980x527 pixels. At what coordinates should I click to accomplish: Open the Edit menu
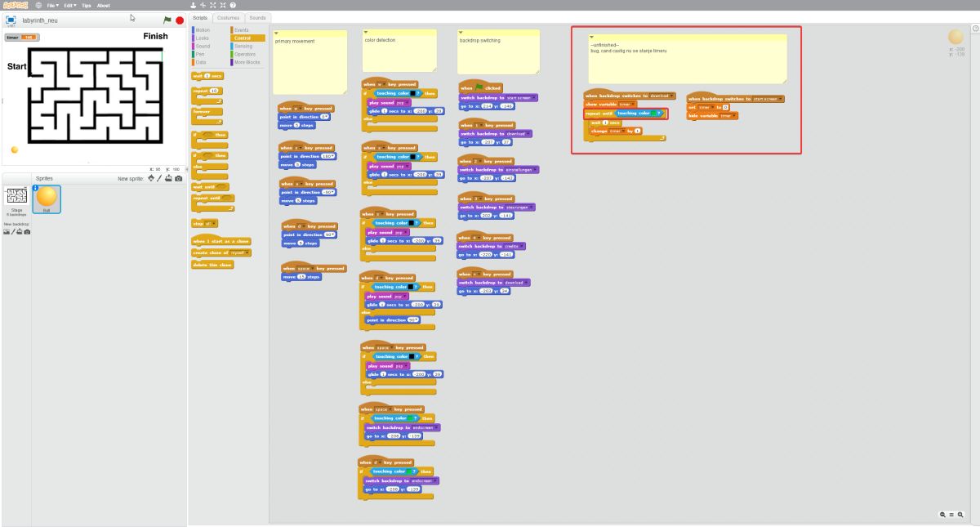pos(70,5)
